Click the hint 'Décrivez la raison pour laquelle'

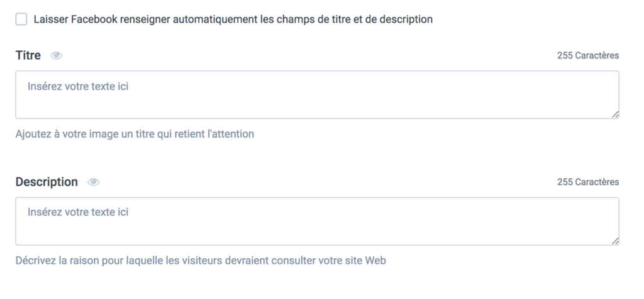point(201,261)
